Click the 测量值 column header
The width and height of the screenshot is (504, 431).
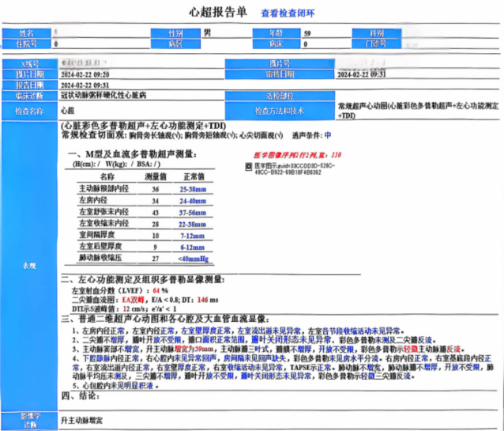(156, 176)
